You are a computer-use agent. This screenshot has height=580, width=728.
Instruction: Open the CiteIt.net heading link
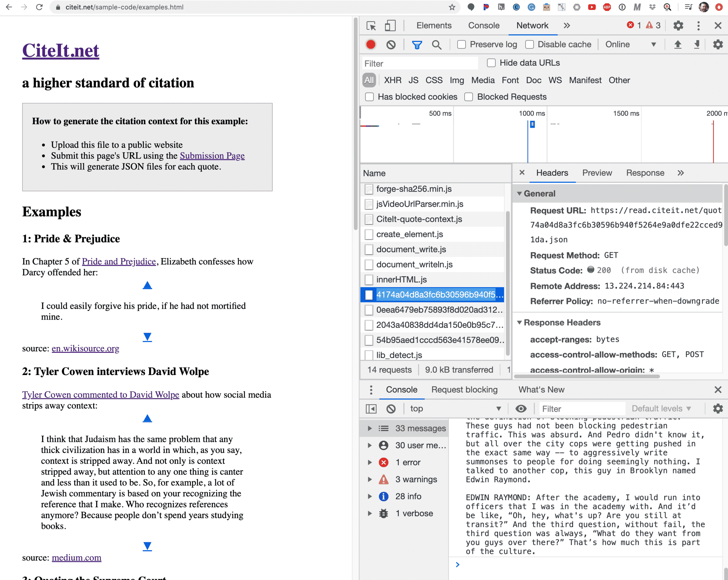click(x=61, y=51)
